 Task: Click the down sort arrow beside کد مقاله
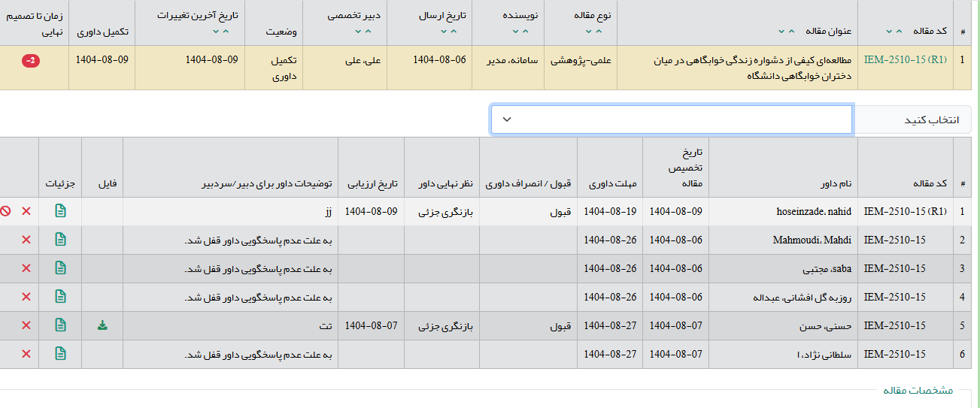coord(889,31)
